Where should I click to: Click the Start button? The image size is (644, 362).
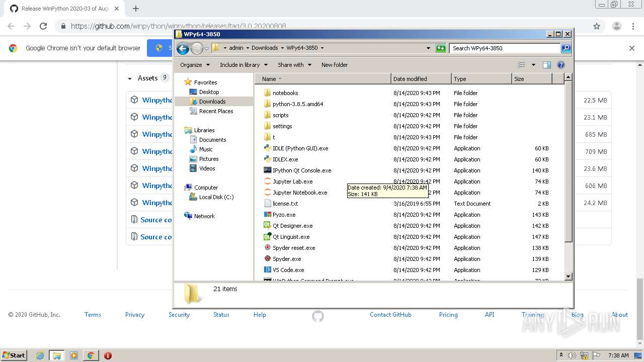point(14,355)
